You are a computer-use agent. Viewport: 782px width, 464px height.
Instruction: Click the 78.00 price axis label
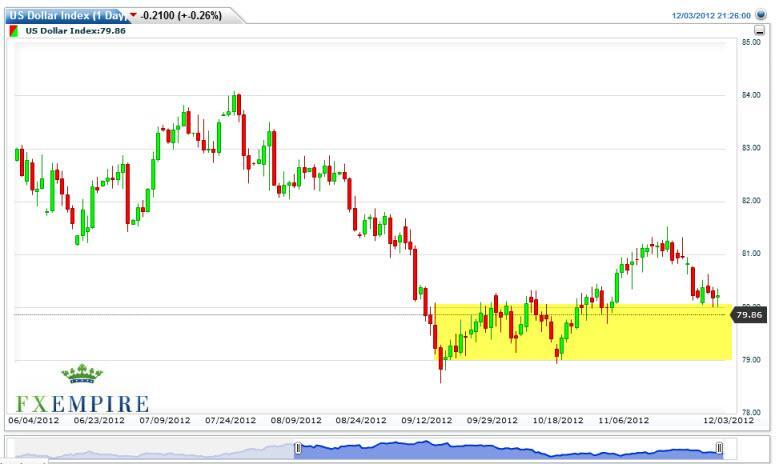pyautogui.click(x=751, y=413)
